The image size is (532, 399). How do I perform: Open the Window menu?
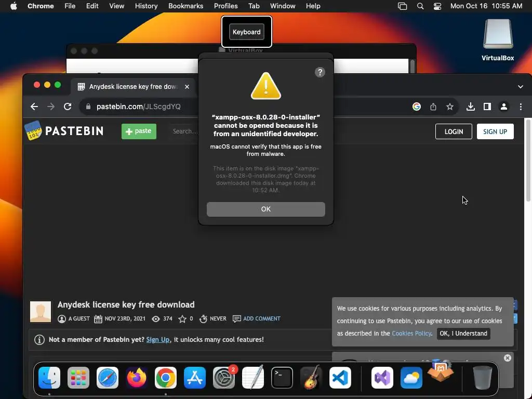[x=283, y=6]
